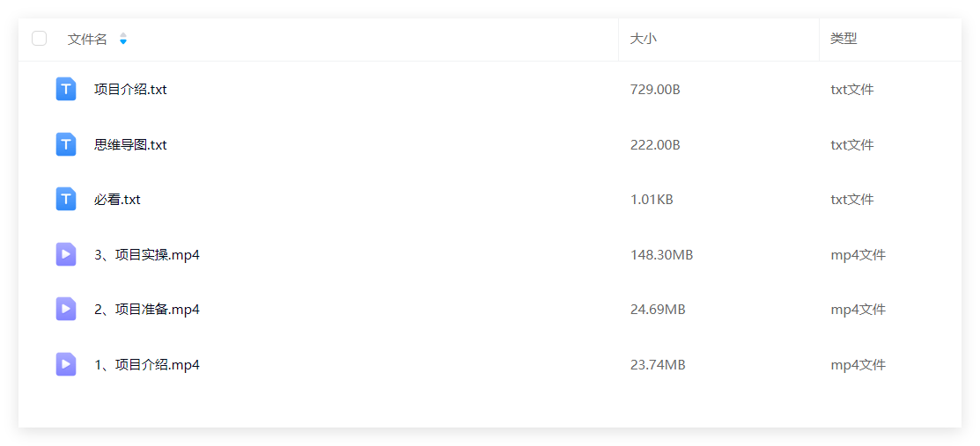Open the video 2、项目准备.mp4

(x=147, y=310)
